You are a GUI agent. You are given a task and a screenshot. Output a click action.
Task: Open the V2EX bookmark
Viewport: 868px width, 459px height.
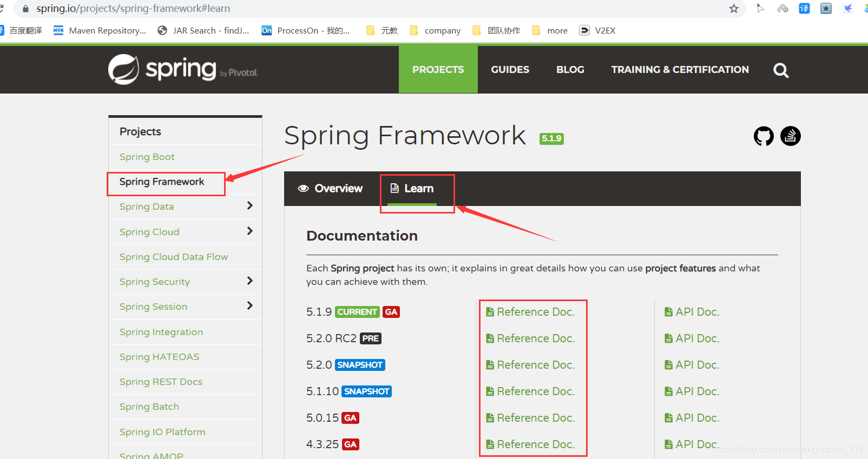tap(597, 31)
